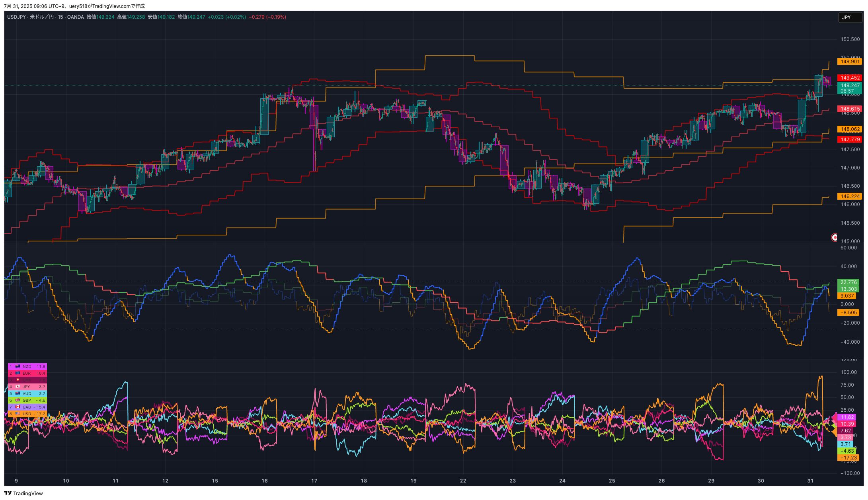Click the Canada flag in strength table

click(18, 407)
